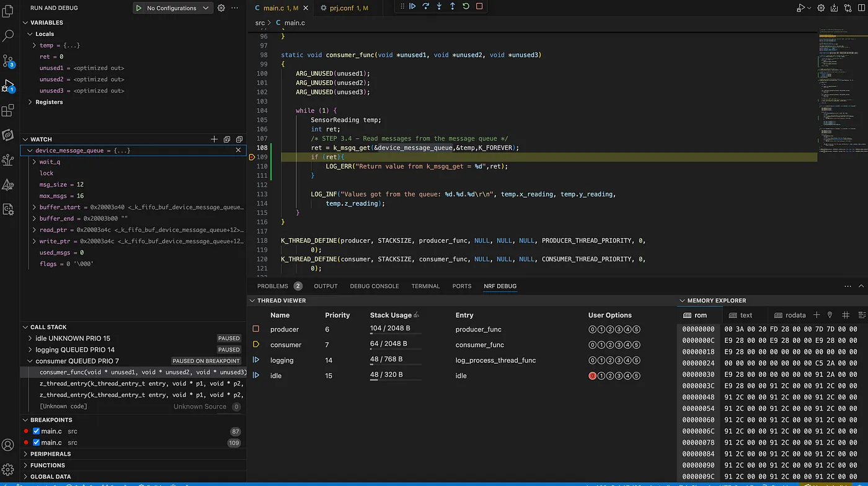Toggle breakpoint checkbox for main.c line 87
Viewport: 868px width, 486px height.
tap(36, 431)
